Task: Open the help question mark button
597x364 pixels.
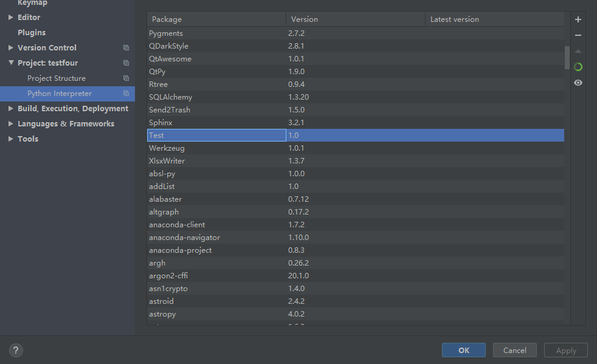Action: click(x=16, y=350)
